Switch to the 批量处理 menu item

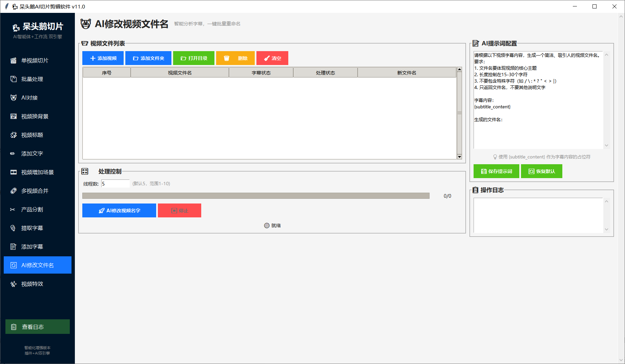pyautogui.click(x=32, y=79)
